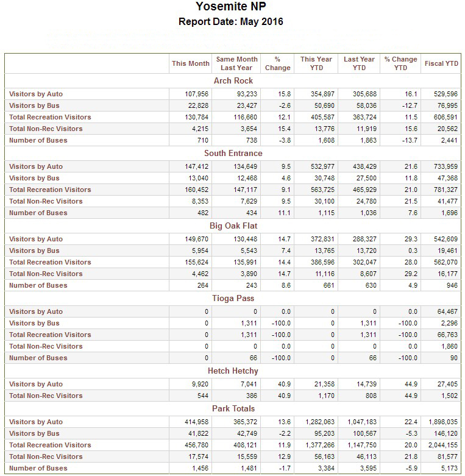Select South Entrance Fiscal YTD value 781,327
Screen dimensions: 465x476
pos(445,190)
